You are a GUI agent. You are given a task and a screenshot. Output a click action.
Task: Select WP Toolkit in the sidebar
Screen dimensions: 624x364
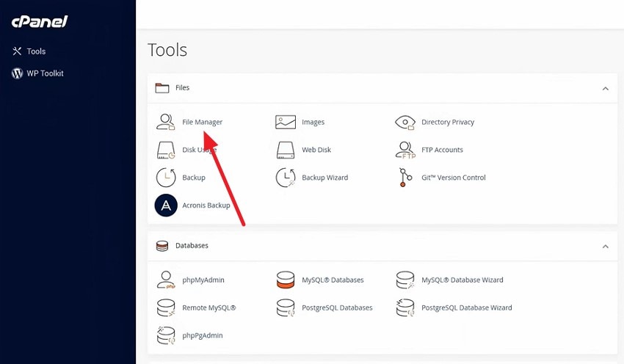click(45, 73)
